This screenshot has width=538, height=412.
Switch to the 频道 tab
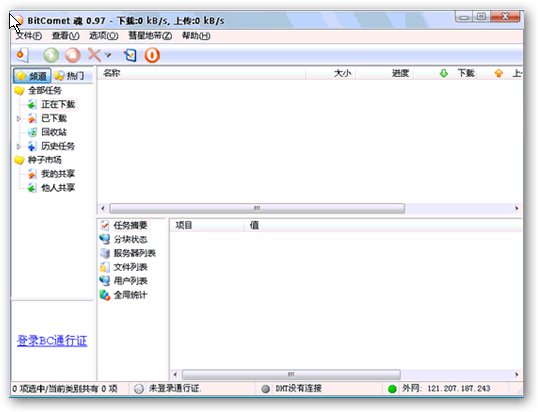click(x=32, y=76)
